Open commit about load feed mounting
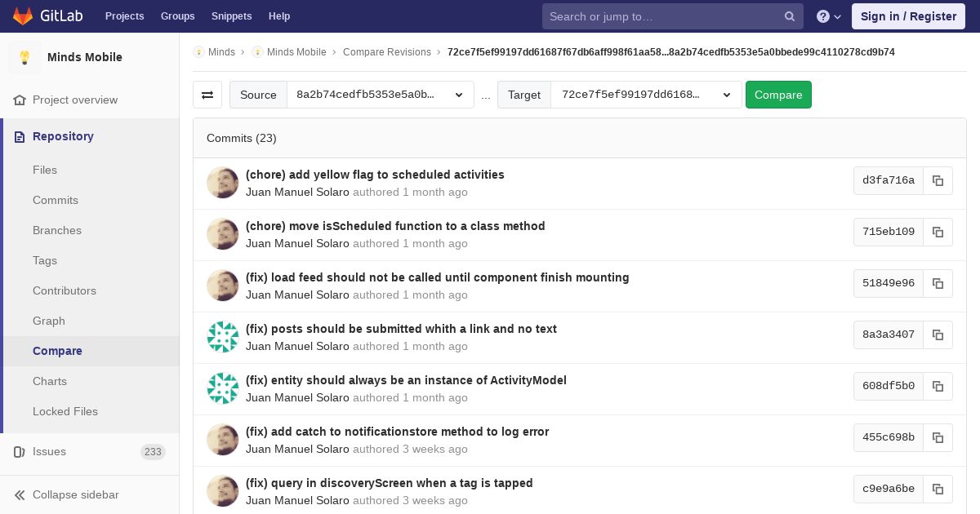980x514 pixels. (x=438, y=277)
